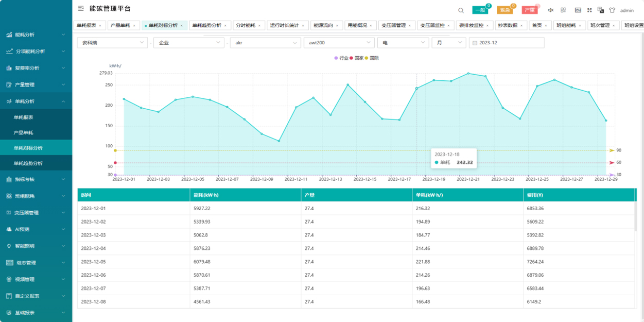Click the 2023-12-18 chart data point
Screen dimensions: 644x322
point(416,88)
